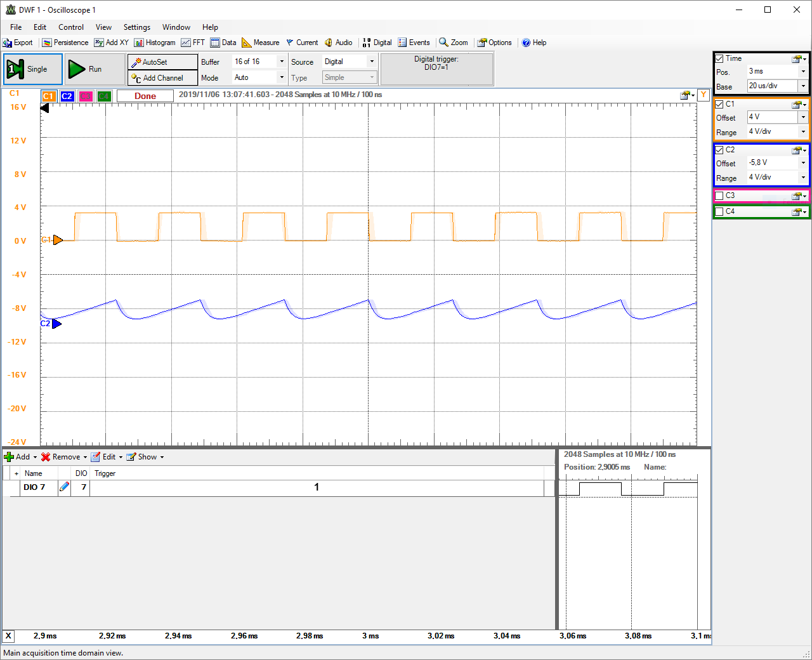
Task: Open the Persistence view
Action: [65, 43]
